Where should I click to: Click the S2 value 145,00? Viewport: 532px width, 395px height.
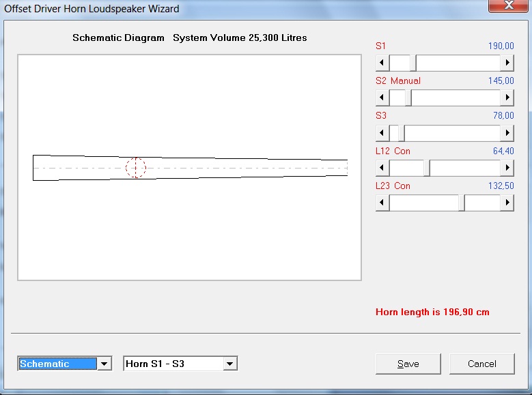pos(501,81)
